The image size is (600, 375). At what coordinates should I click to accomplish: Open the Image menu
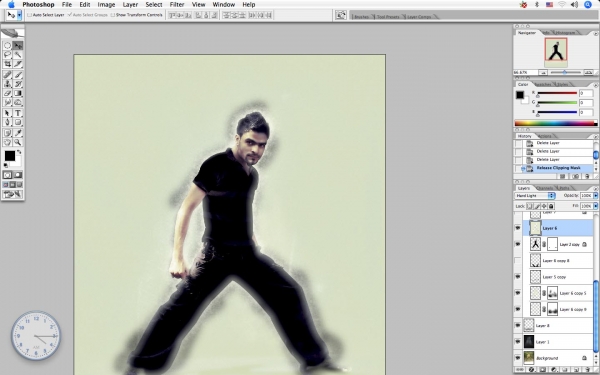[106, 5]
